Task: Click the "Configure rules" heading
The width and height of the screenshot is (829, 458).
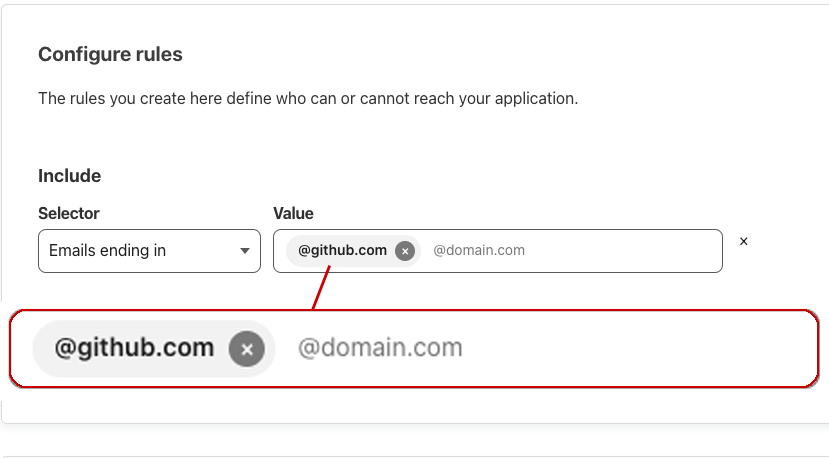Action: coord(110,54)
